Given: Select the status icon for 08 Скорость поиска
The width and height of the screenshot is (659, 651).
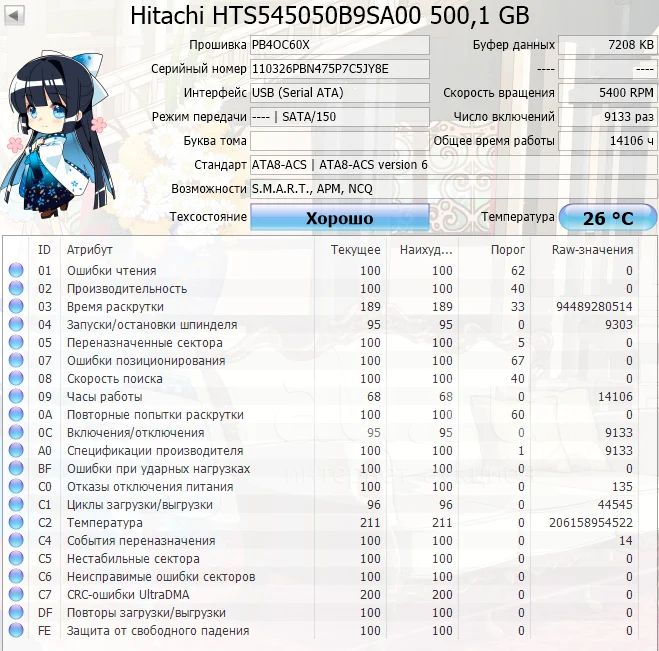Looking at the screenshot, I should click(x=16, y=378).
